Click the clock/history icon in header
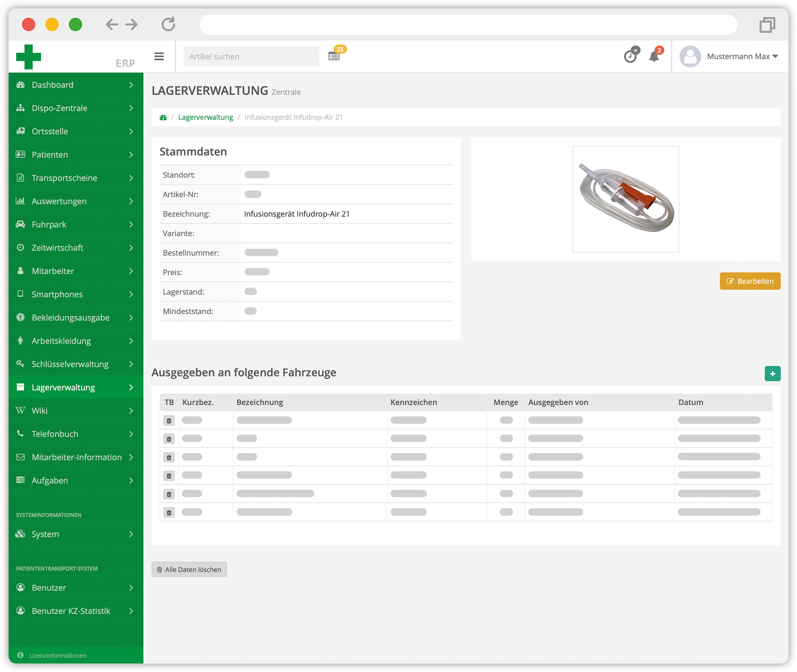The height and width of the screenshot is (672, 797). 629,57
